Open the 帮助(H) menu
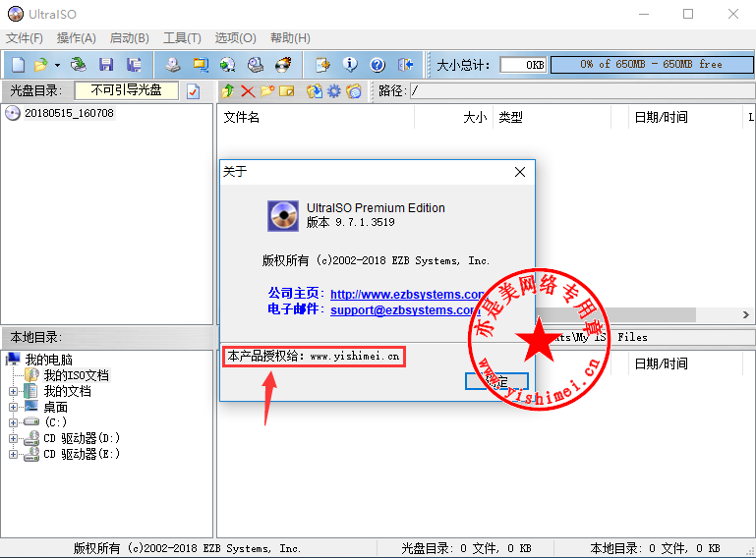756x558 pixels. coord(290,38)
